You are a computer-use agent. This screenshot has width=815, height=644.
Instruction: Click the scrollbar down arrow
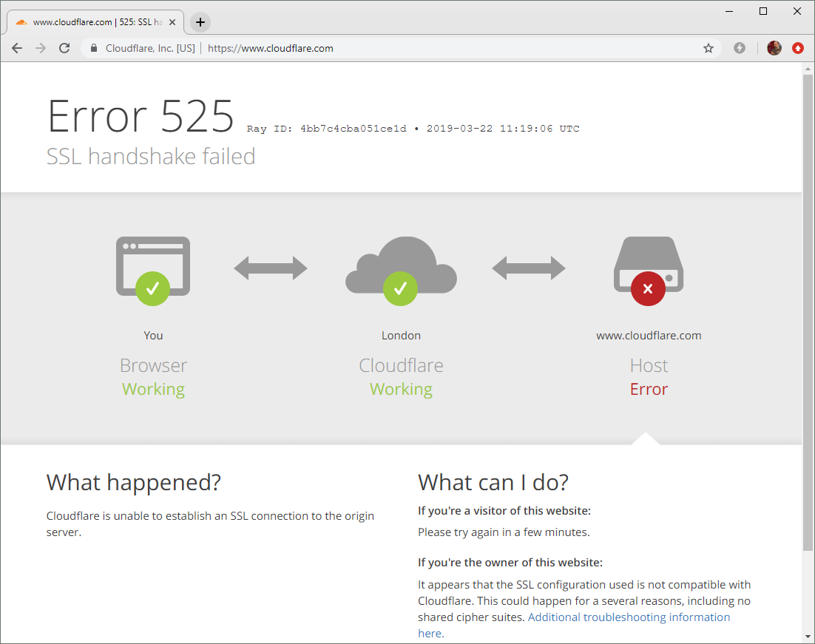pos(808,637)
